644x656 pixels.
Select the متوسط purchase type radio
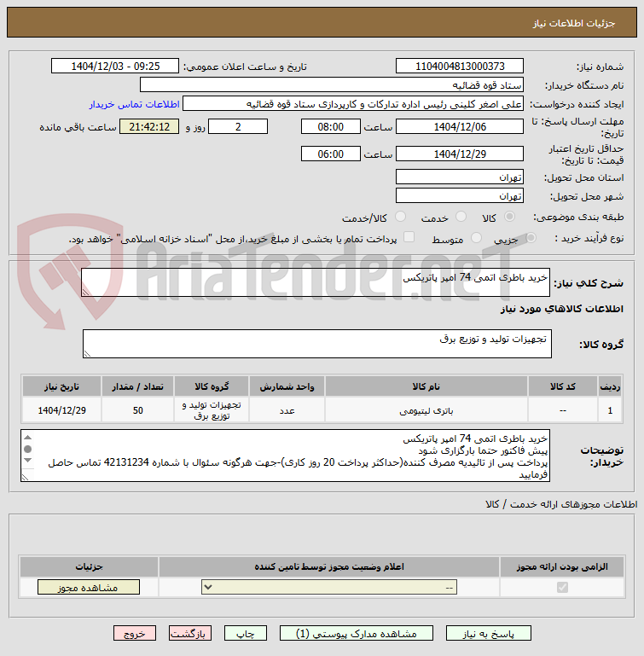(x=476, y=238)
